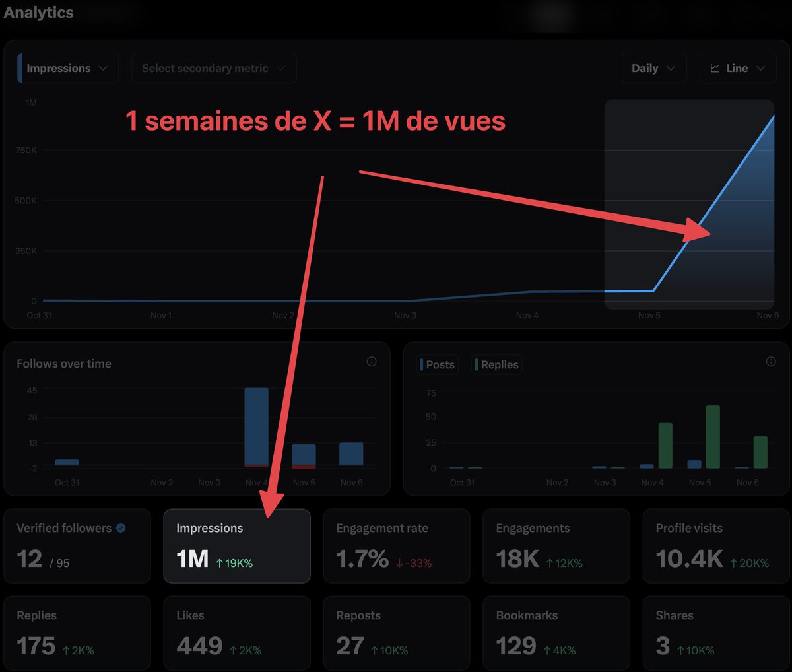This screenshot has width=792, height=672.
Task: Select the Shares 3 metric card
Action: click(x=716, y=633)
